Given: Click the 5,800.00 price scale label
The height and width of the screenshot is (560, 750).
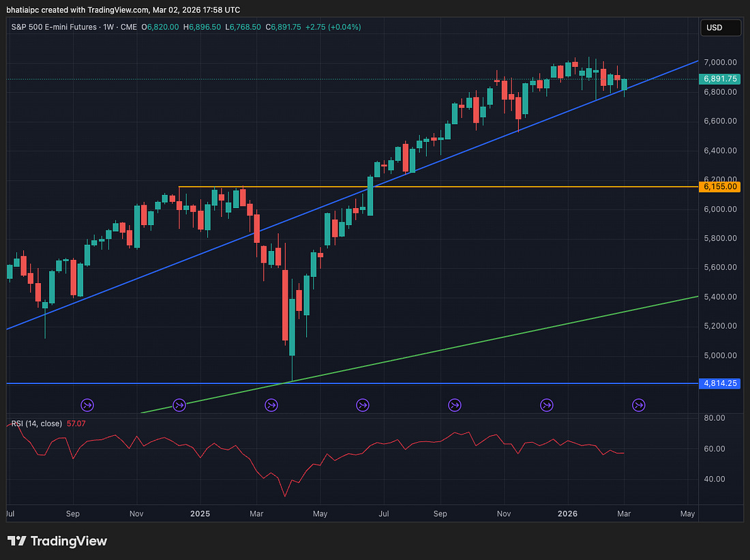Looking at the screenshot, I should pos(720,238).
